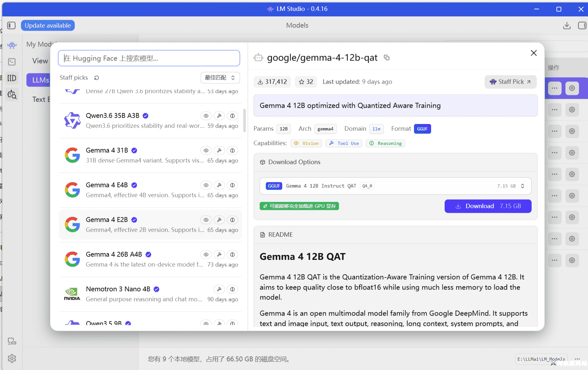Image resolution: width=588 pixels, height=370 pixels.
Task: Select the Nemotron 3 Nano 4B model entry
Action: pos(150,294)
